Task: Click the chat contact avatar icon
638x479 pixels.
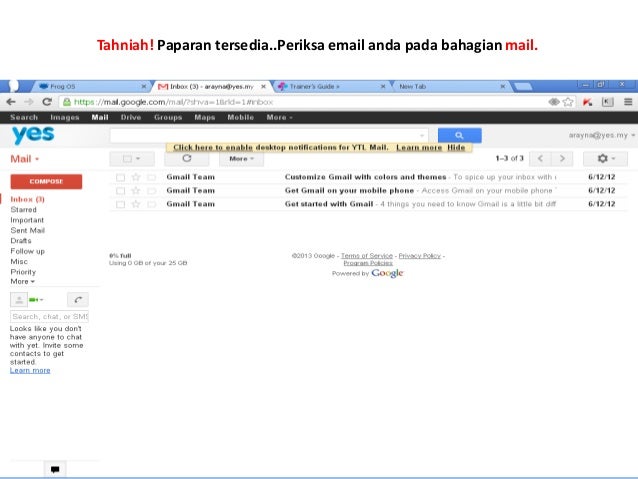Action: 19,300
